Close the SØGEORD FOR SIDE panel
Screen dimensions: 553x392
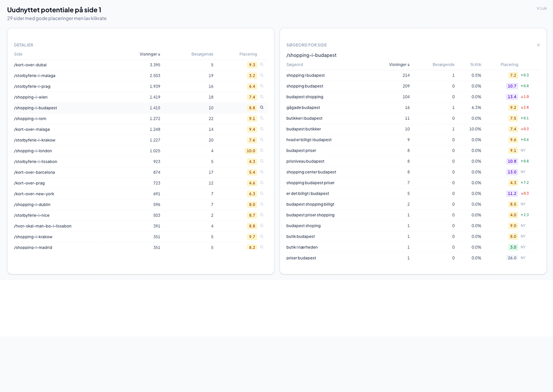538,45
